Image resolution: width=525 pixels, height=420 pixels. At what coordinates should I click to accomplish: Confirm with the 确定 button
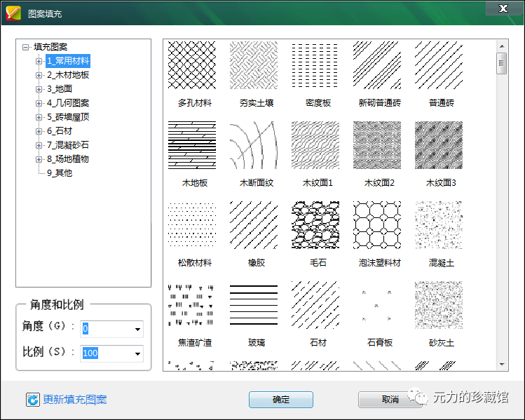pyautogui.click(x=281, y=400)
